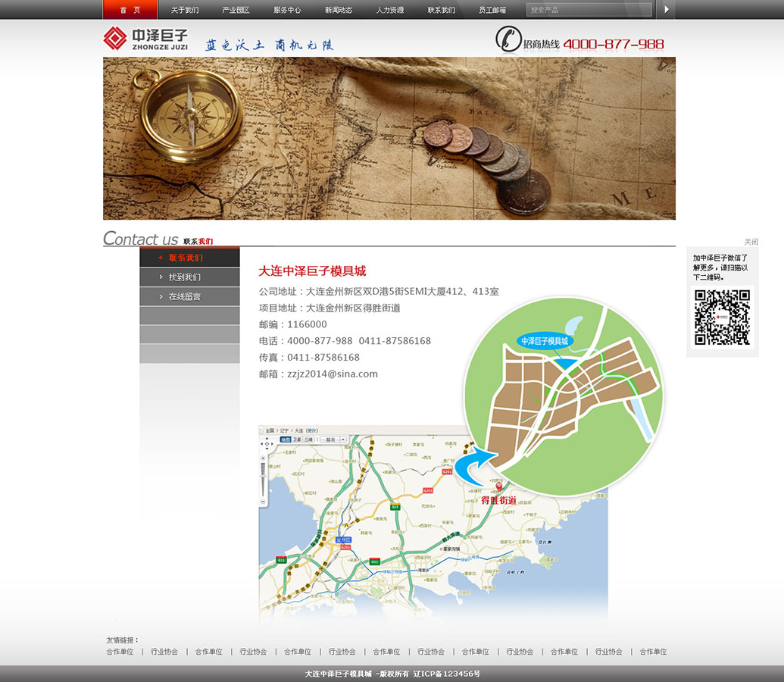
Task: Switch map to 三维 3D view
Action: point(308,440)
